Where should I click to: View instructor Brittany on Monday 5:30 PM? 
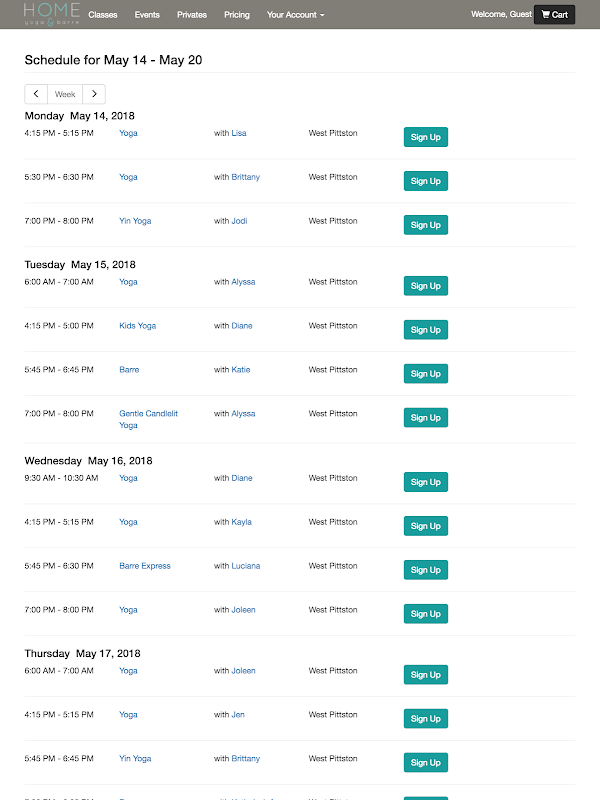click(245, 177)
